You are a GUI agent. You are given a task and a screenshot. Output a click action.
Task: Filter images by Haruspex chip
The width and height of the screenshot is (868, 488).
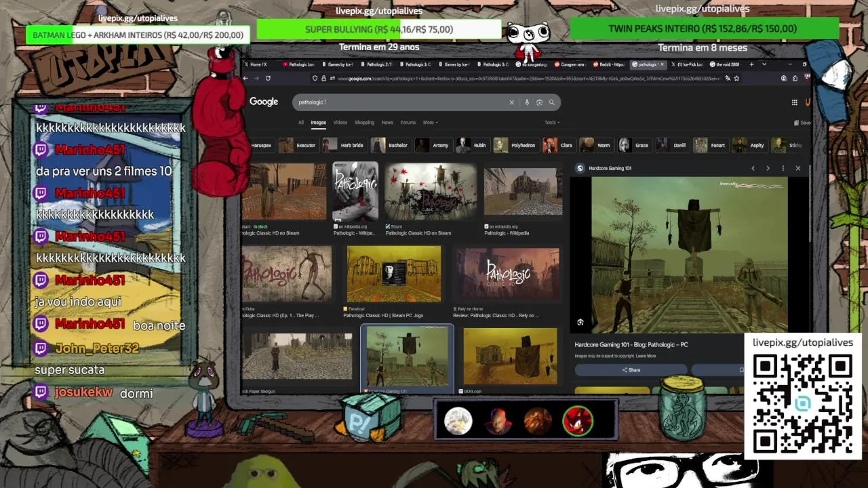tap(260, 145)
